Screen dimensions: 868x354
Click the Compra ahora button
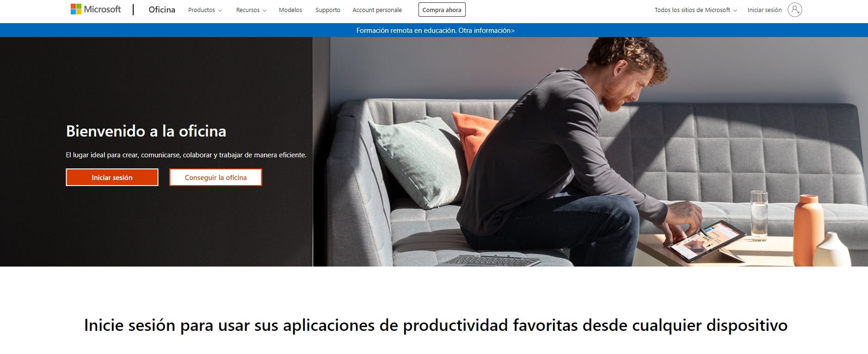point(442,10)
